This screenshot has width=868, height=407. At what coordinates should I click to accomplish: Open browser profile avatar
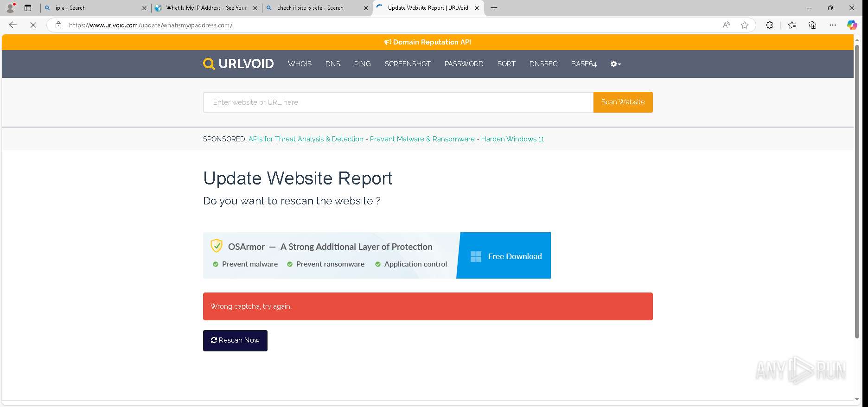click(10, 7)
